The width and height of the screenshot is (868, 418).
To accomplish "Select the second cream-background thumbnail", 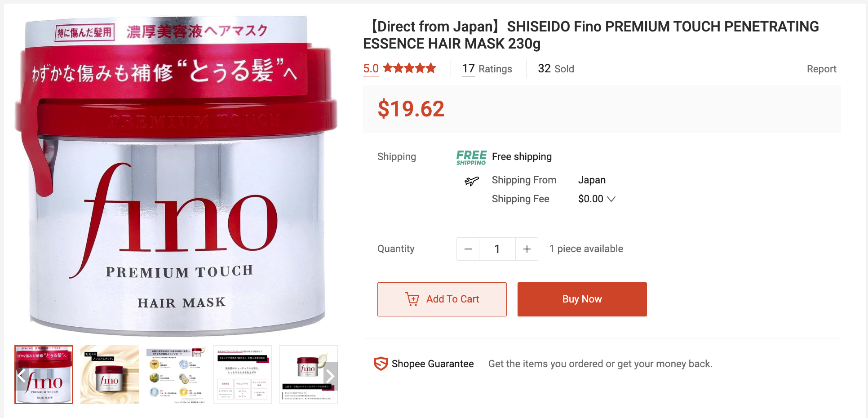I will 110,375.
